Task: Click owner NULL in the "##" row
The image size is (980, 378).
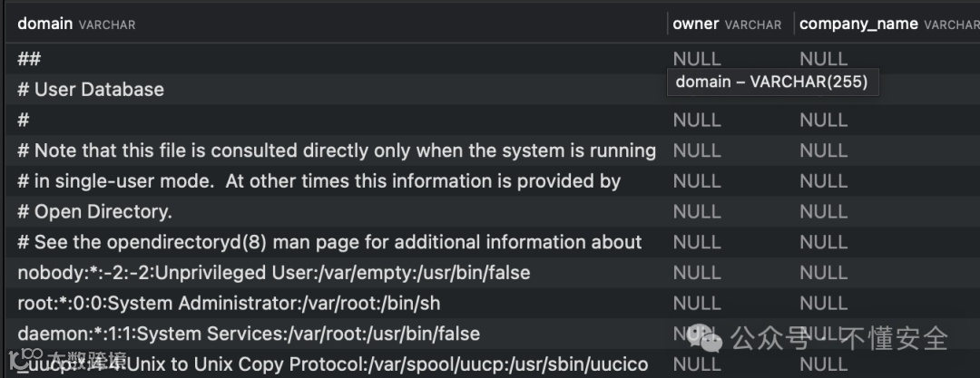Action: click(697, 59)
